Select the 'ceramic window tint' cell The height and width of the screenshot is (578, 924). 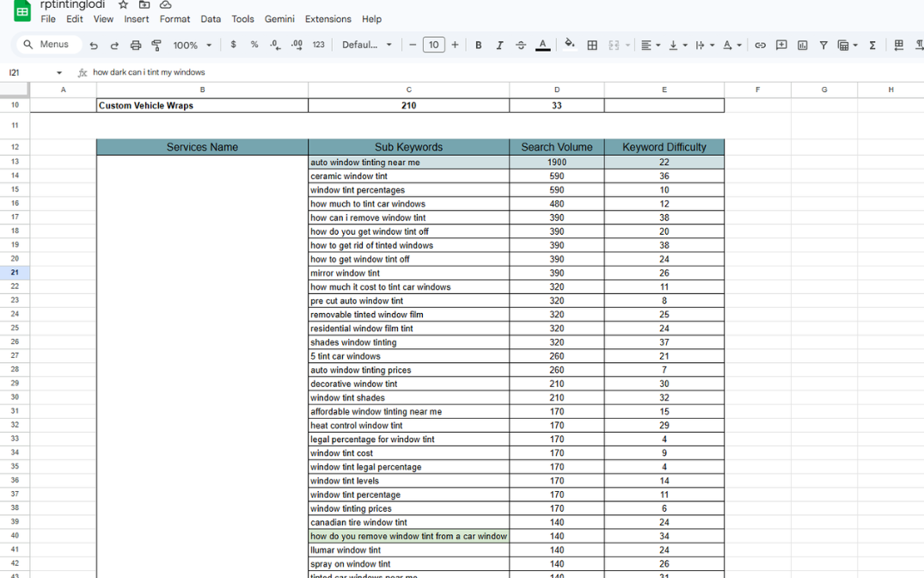coord(408,176)
